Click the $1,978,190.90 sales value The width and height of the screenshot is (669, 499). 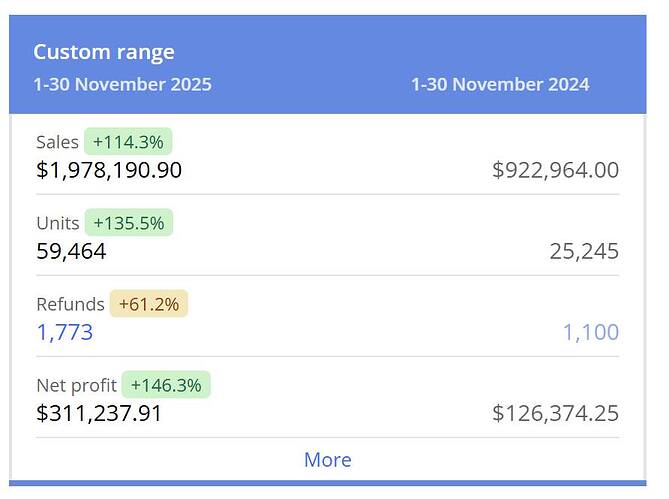(x=109, y=170)
